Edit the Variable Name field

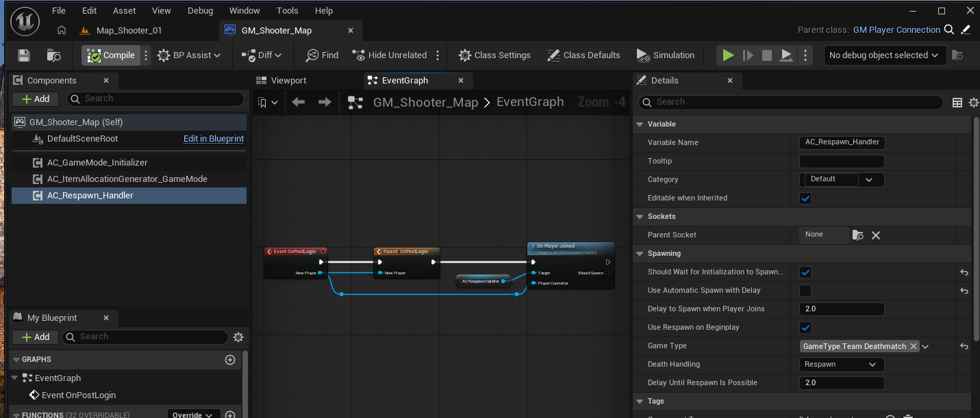pos(842,142)
